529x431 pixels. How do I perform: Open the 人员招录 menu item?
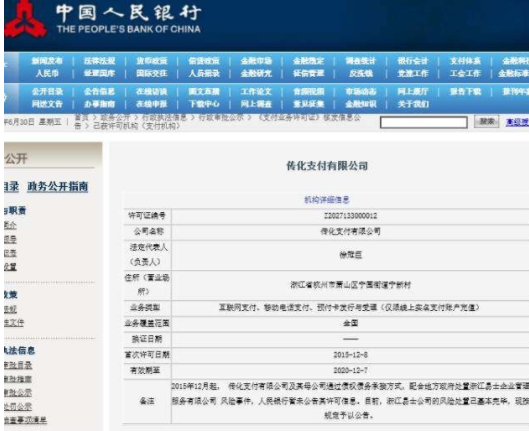tap(204, 73)
